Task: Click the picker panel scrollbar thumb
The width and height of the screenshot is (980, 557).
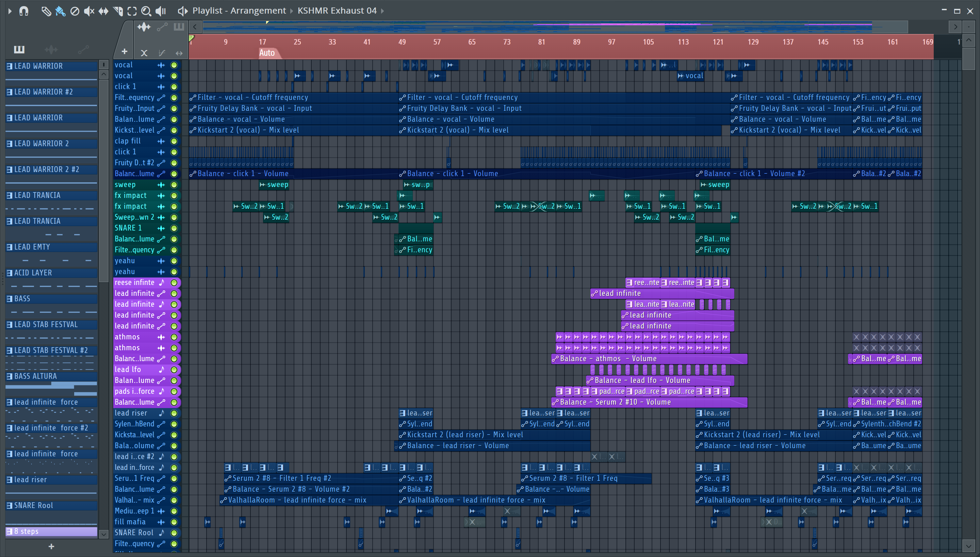Action: coord(103,182)
